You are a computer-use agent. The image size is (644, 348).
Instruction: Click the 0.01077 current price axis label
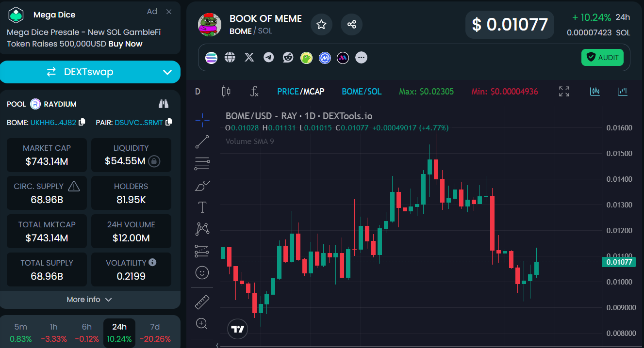point(618,262)
